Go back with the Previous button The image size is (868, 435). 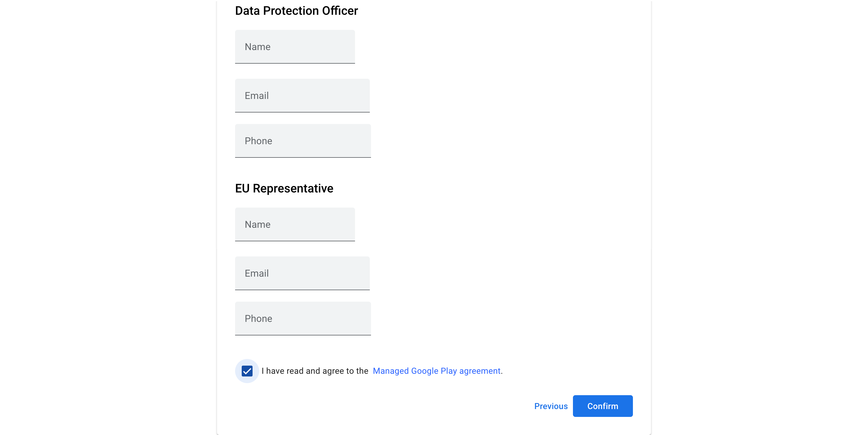click(x=551, y=406)
